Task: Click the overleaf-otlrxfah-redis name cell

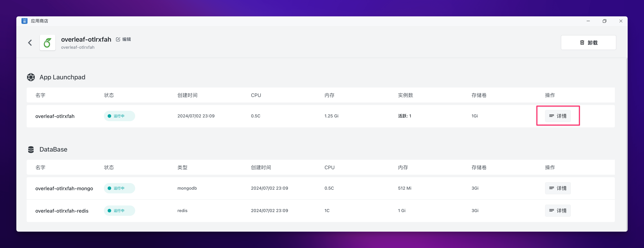Action: pos(62,211)
